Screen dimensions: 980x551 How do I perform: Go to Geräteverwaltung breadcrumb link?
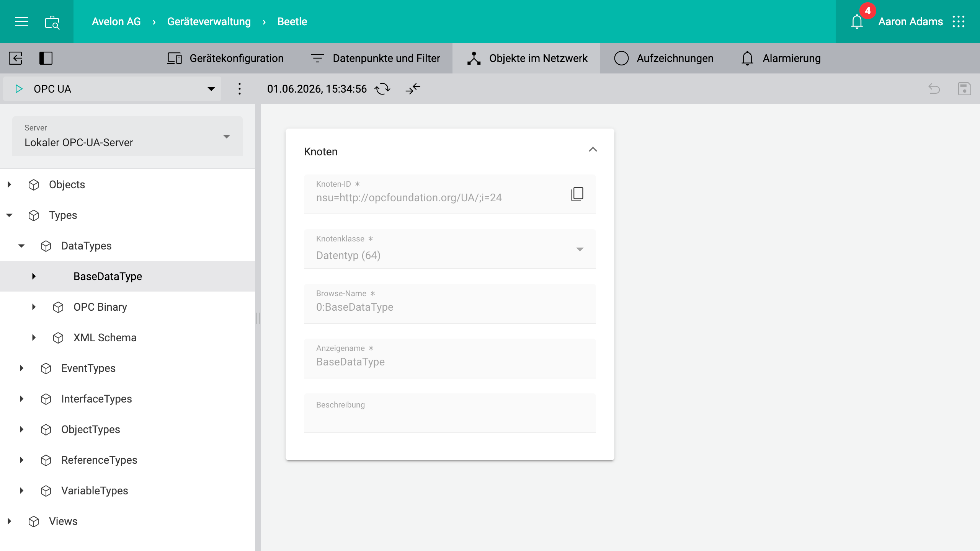click(x=209, y=21)
